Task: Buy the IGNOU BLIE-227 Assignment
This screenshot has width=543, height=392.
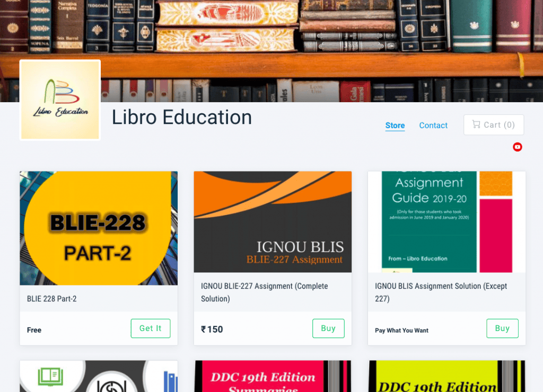Action: (328, 328)
